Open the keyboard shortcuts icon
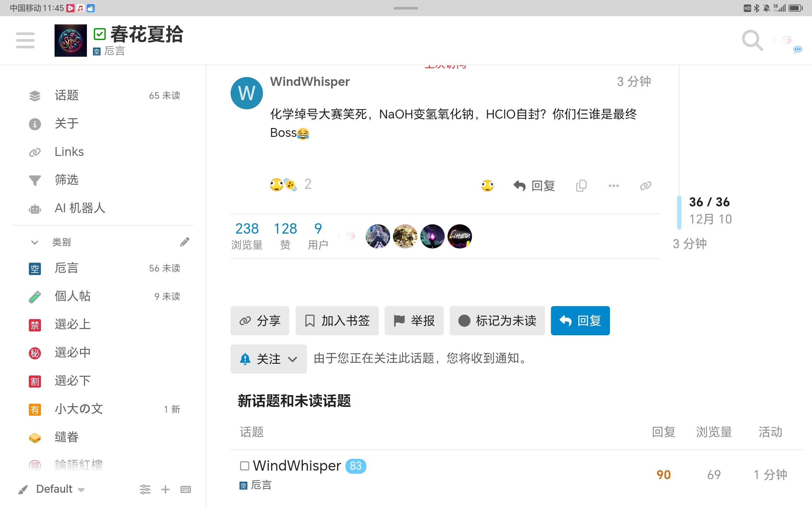 [x=186, y=489]
